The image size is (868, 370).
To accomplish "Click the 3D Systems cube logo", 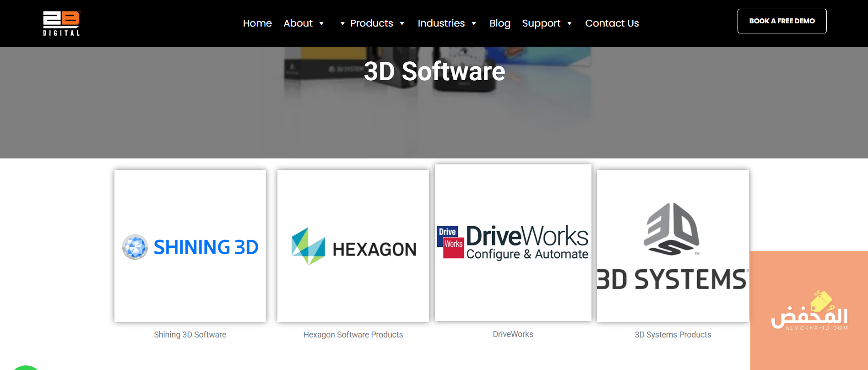I will [x=672, y=229].
